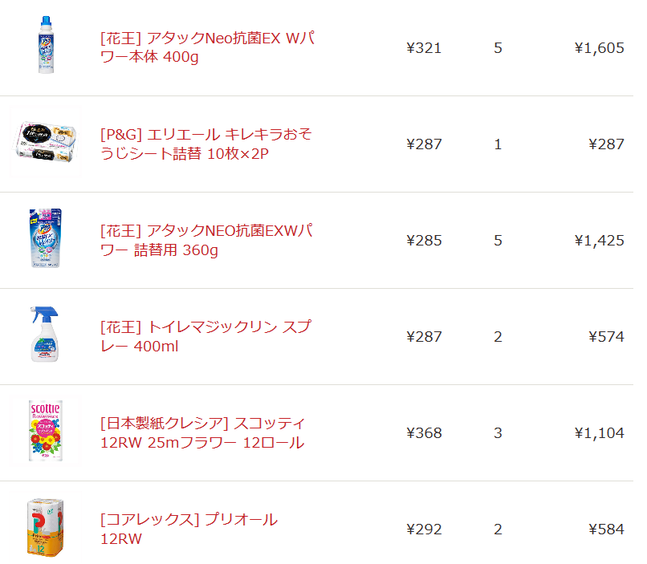Open the エリエール キレキラおそうじシート詰替 link
647x564 pixels.
[x=206, y=144]
